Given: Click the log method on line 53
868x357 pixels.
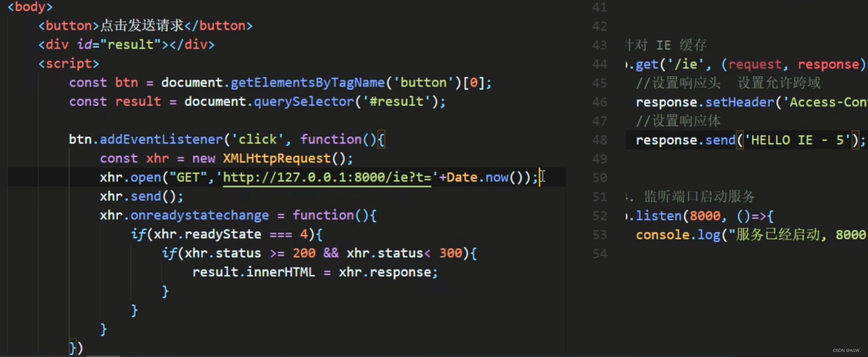Looking at the screenshot, I should [709, 235].
